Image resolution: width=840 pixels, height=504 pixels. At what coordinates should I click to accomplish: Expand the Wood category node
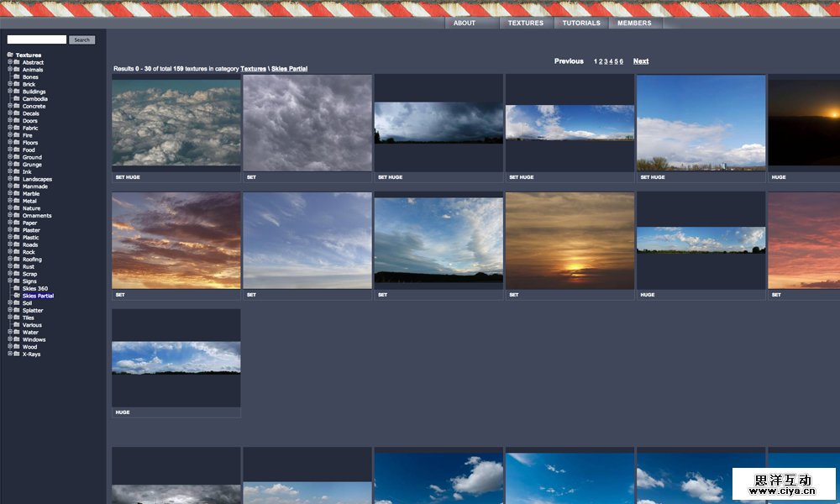10,347
